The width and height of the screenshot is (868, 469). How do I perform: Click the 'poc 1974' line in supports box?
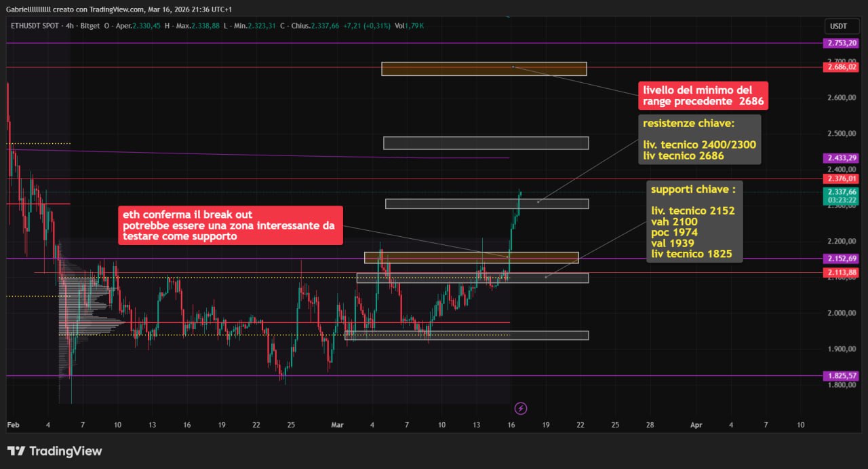(x=674, y=233)
